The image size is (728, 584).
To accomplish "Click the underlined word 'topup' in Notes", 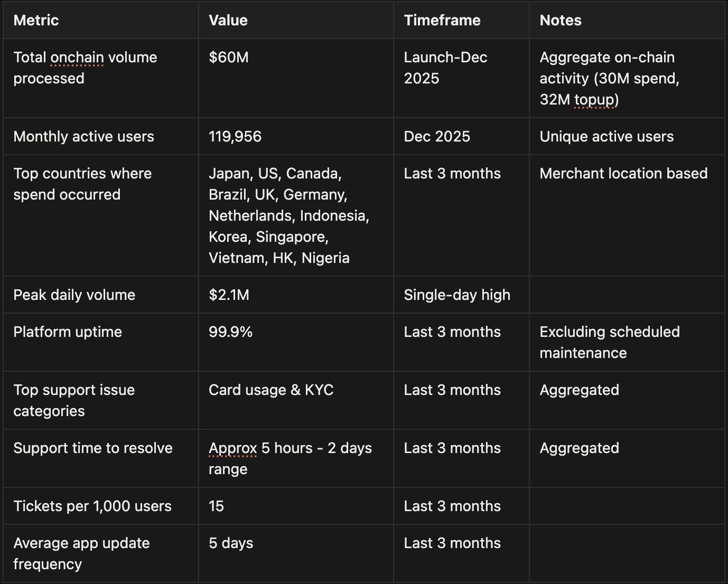I will pyautogui.click(x=594, y=100).
